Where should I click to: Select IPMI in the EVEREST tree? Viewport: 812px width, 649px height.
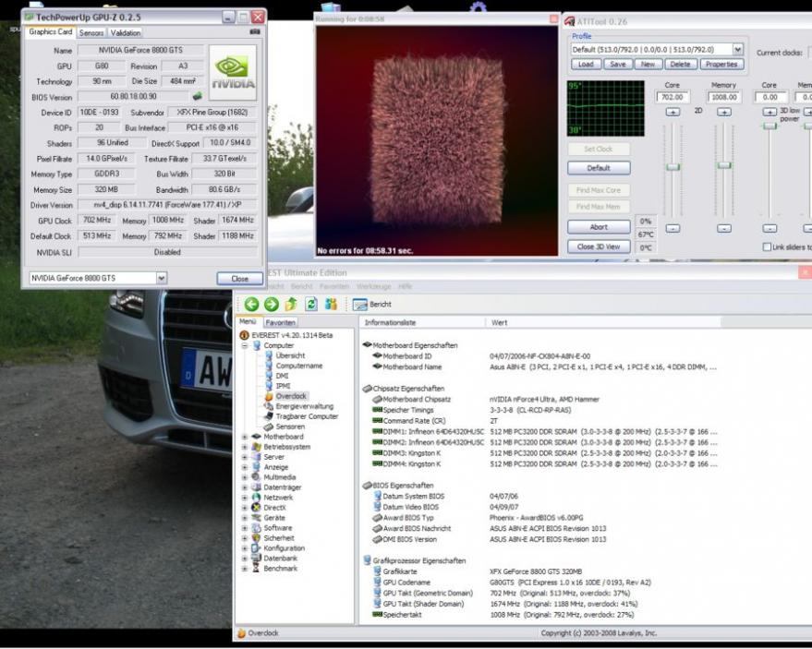coord(283,386)
